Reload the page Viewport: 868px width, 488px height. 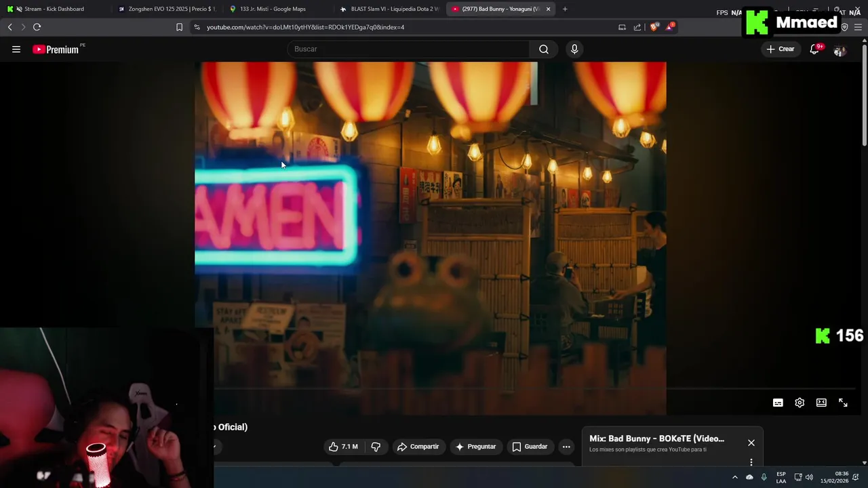pos(37,27)
